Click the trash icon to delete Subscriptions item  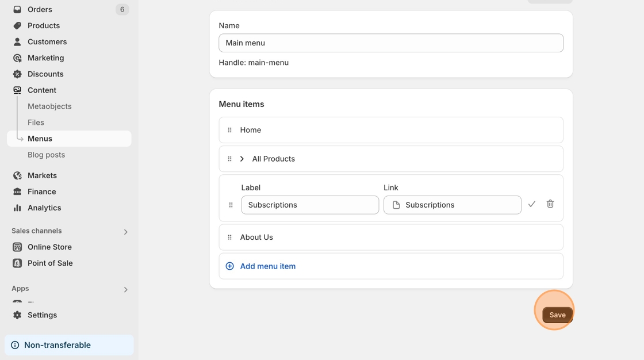click(550, 204)
